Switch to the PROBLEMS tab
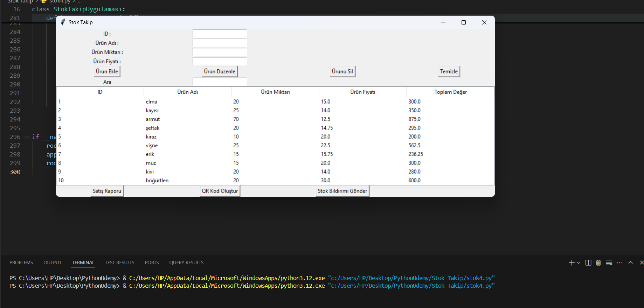The image size is (644, 308). pos(21,262)
